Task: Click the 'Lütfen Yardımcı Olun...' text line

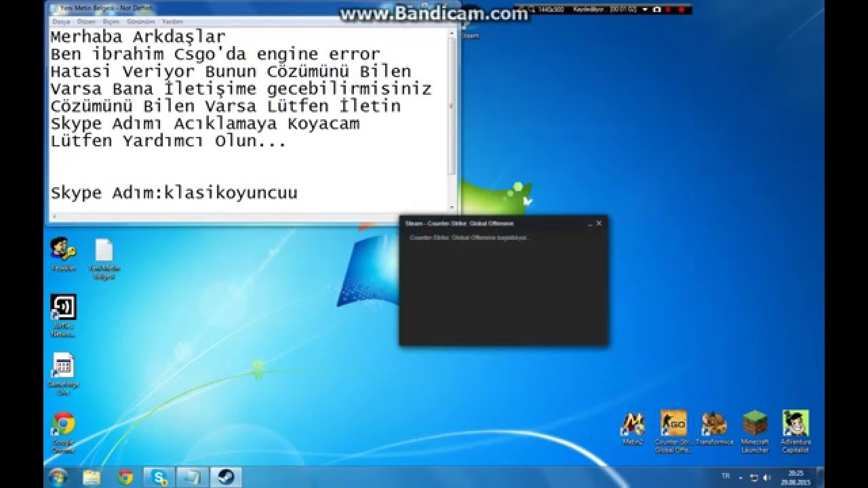Action: point(168,141)
